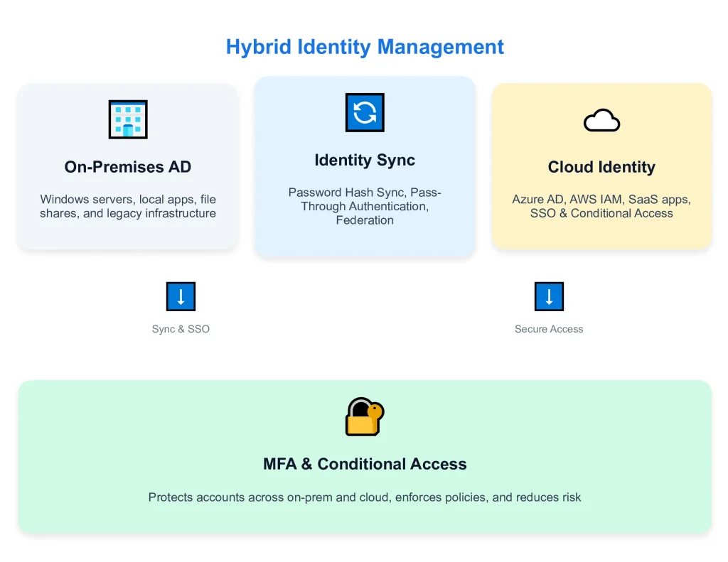Click the Sync & SSO label
The height and width of the screenshot is (562, 728).
tap(181, 329)
